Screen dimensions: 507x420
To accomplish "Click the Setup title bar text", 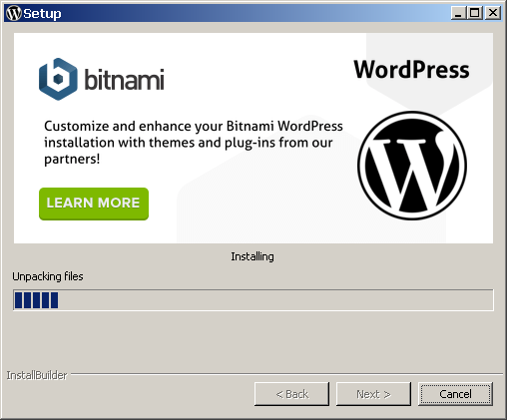I will [42, 14].
